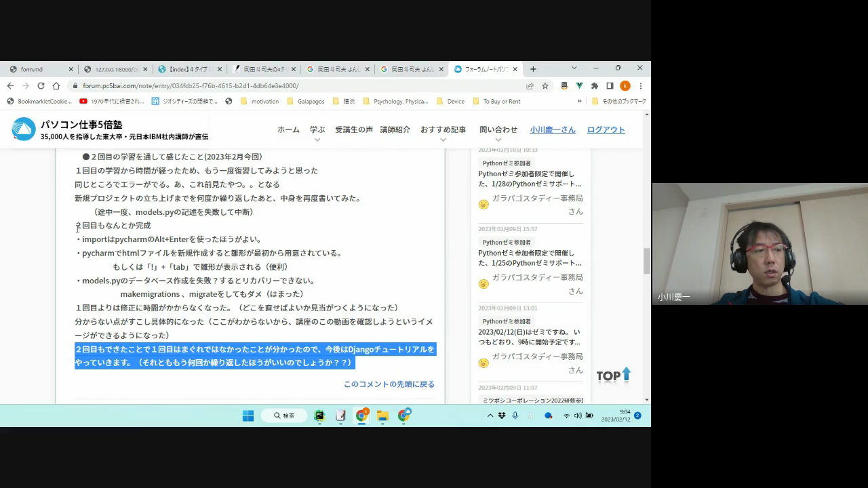The width and height of the screenshot is (868, 488).
Task: Toggle the microphone icon in system tray
Action: pos(515,415)
